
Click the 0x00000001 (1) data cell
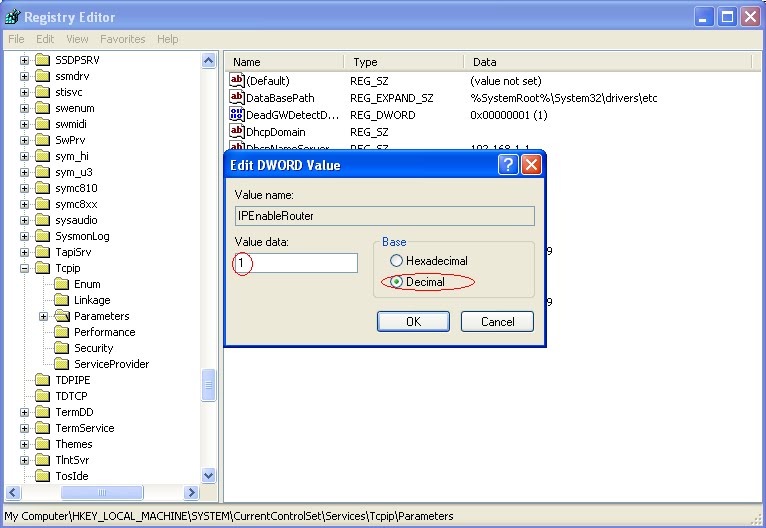tap(509, 115)
